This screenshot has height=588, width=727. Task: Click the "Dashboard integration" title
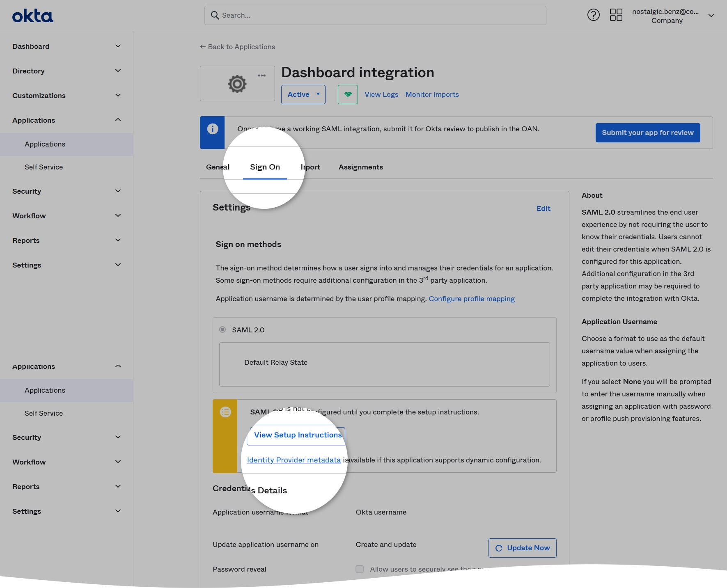(358, 72)
